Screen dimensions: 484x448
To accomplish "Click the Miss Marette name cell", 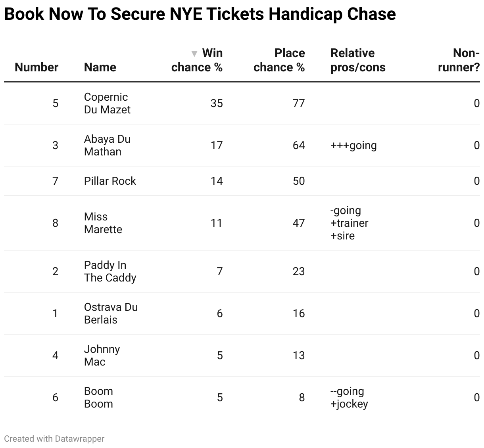I will click(103, 223).
